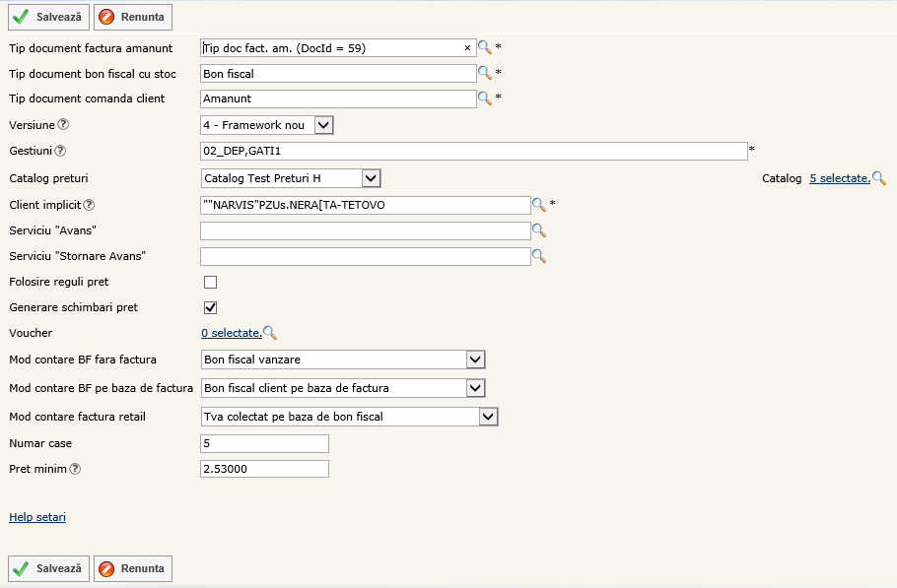
Task: Open the Help setari link
Action: click(x=37, y=517)
